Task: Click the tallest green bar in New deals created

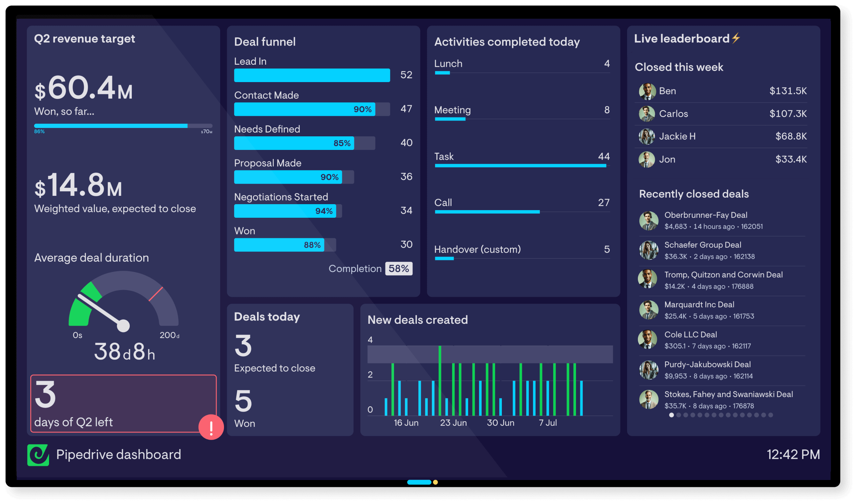Action: [440, 381]
